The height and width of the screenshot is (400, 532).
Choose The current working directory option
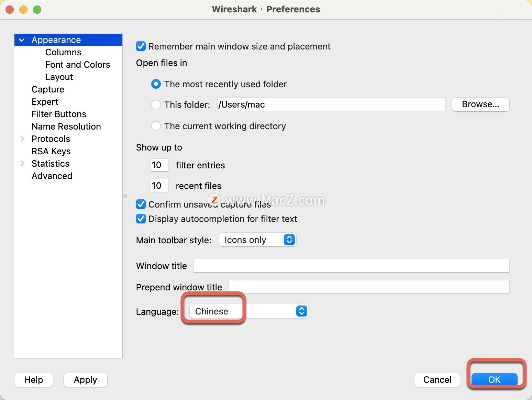tap(156, 126)
